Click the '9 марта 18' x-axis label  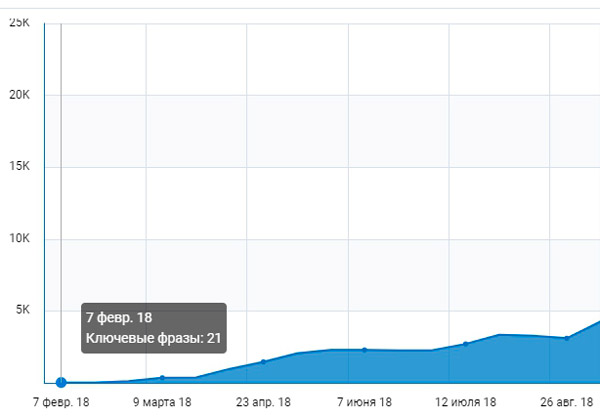(x=162, y=403)
